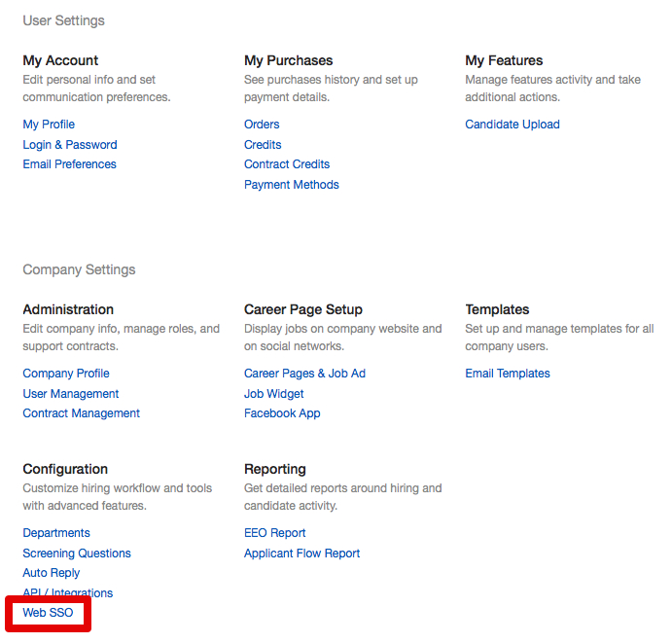Open the Web SSO settings
The image size is (672, 643).
tap(48, 613)
